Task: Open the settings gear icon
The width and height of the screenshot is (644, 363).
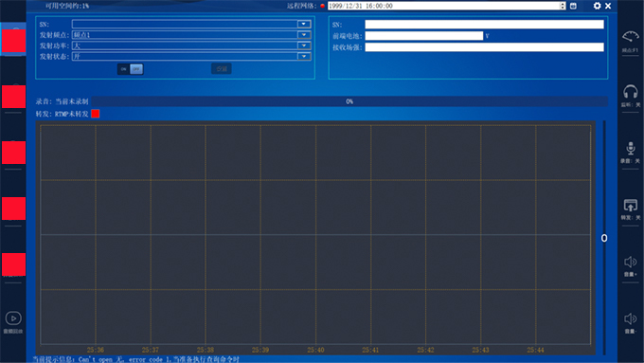Action: [x=597, y=6]
